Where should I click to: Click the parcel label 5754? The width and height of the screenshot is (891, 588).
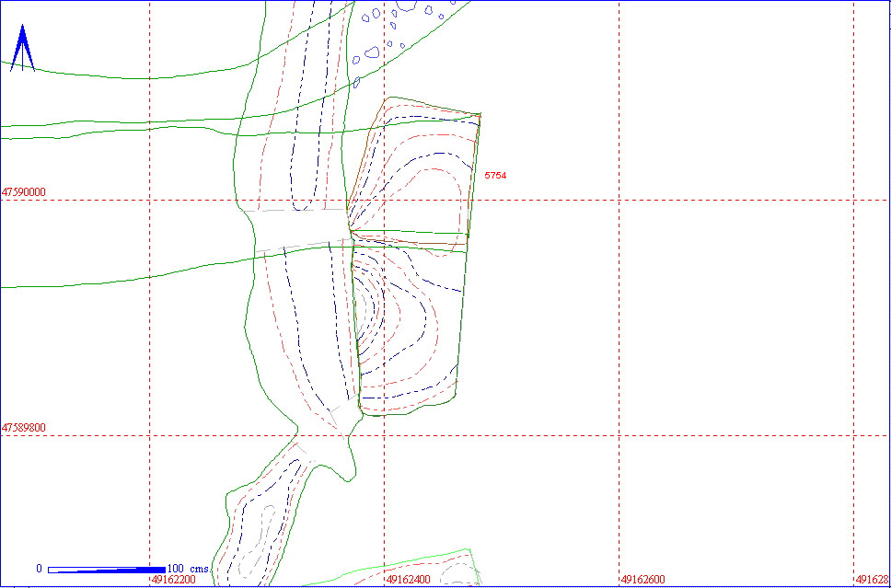[x=495, y=176]
